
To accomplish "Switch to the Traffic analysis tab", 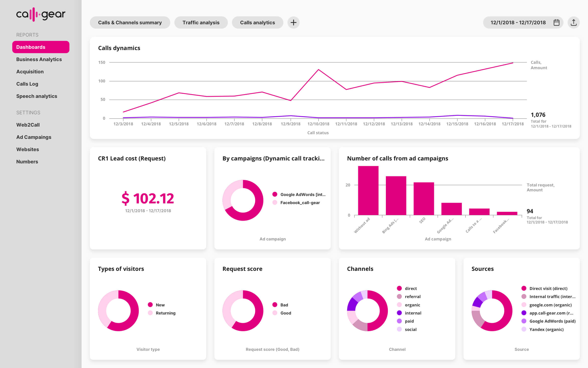I will pos(201,22).
